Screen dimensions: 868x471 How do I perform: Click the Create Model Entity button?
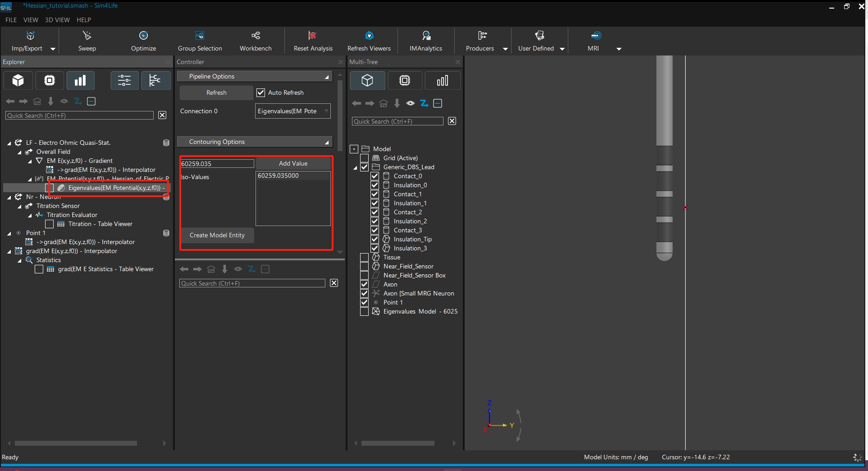pyautogui.click(x=217, y=235)
